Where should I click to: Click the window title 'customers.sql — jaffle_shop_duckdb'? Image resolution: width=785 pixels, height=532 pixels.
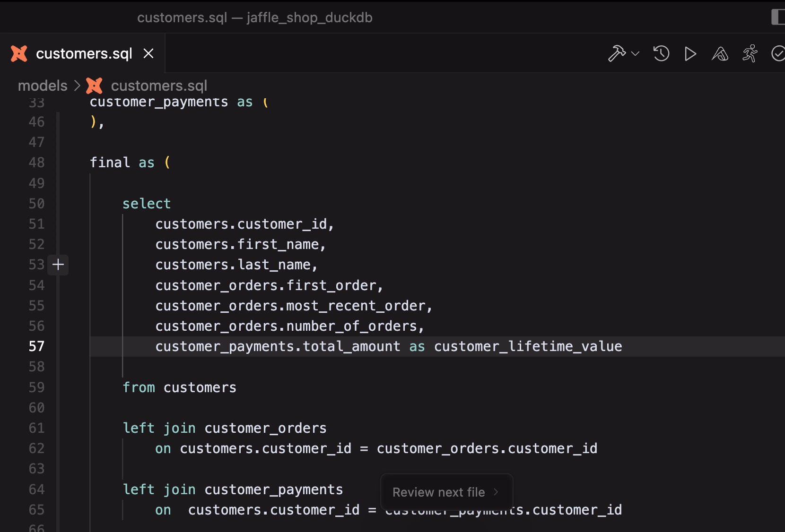[x=255, y=17]
